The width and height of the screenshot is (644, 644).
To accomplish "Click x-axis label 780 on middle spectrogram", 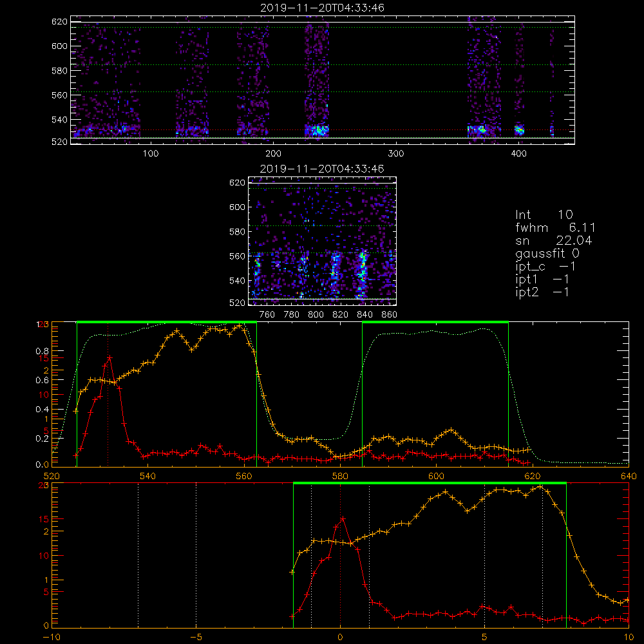I will point(292,315).
